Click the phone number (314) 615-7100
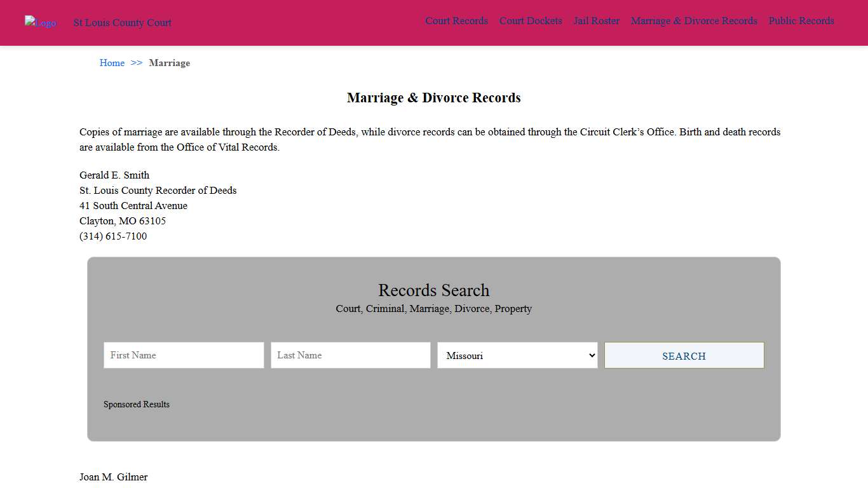868x488 pixels. [113, 236]
